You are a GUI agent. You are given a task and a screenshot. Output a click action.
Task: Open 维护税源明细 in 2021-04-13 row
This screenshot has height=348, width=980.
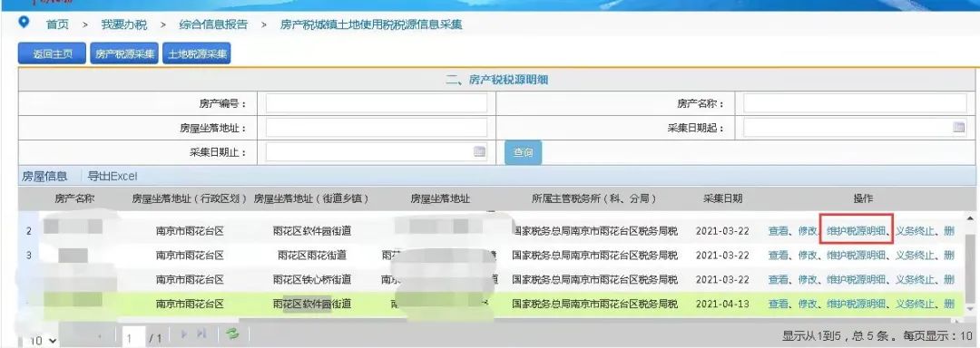pos(857,304)
